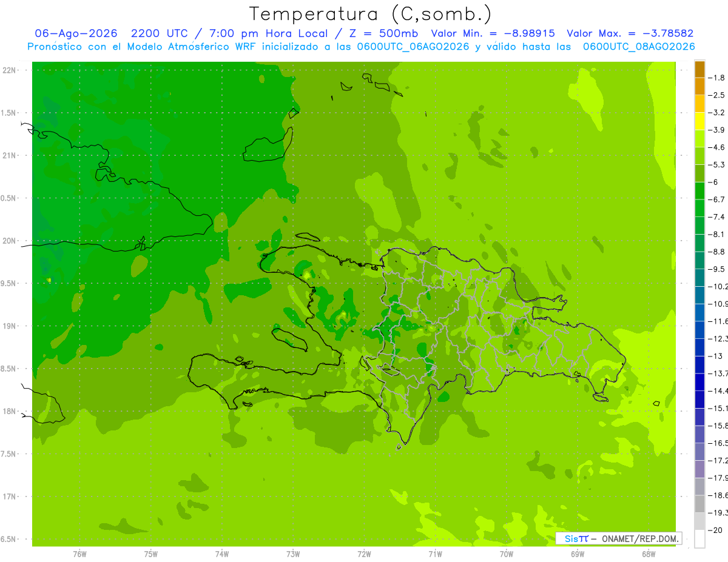Click the '-13' colorbar value

(x=715, y=356)
